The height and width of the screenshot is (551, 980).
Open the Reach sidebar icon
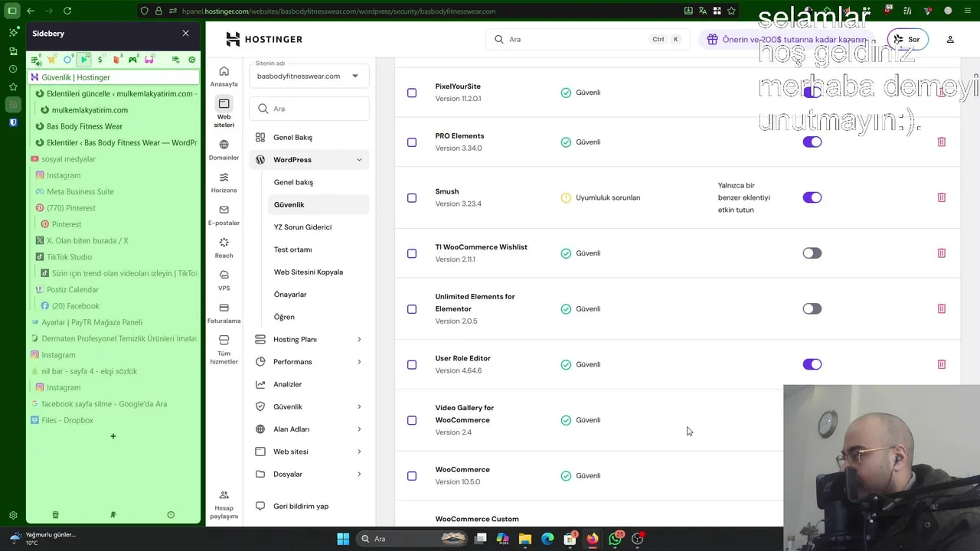(x=224, y=248)
